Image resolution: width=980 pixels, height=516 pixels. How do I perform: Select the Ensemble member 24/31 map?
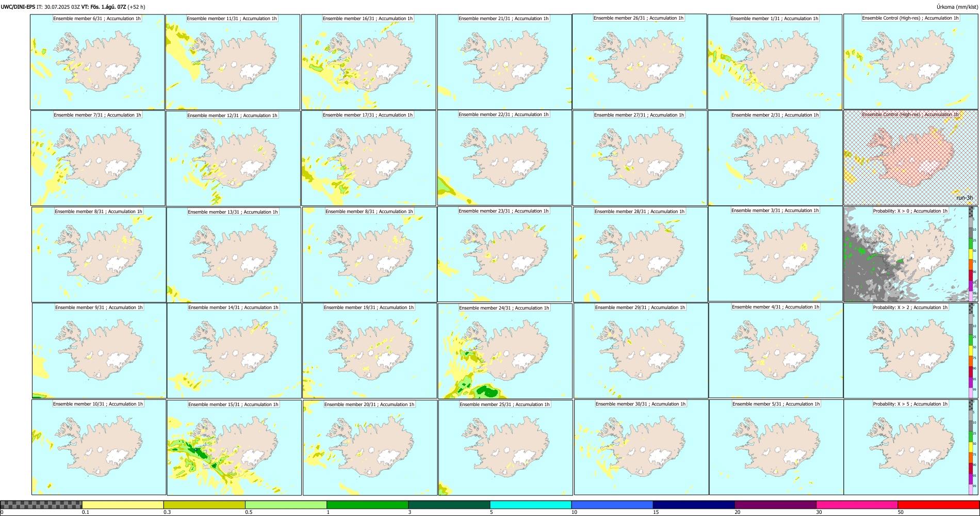pos(505,351)
